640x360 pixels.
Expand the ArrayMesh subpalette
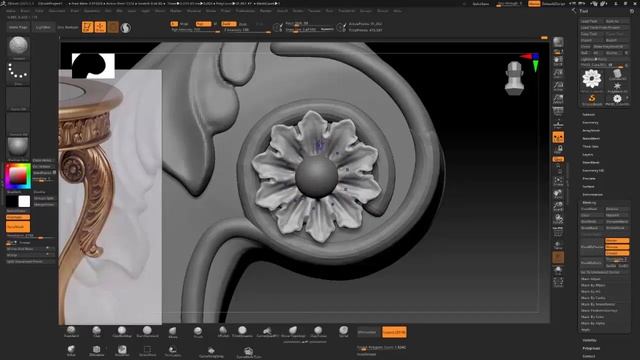pos(591,131)
